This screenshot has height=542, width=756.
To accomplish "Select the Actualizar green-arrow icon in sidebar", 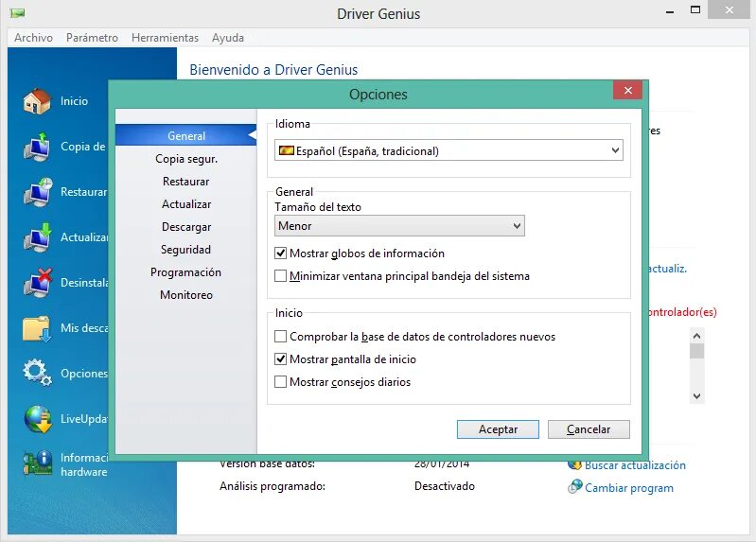I will pos(38,237).
